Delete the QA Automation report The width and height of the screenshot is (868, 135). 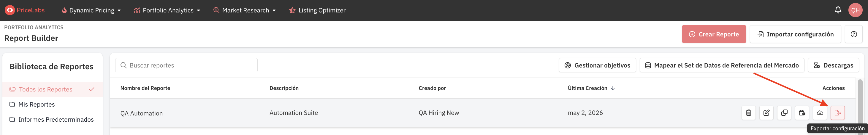tap(748, 113)
